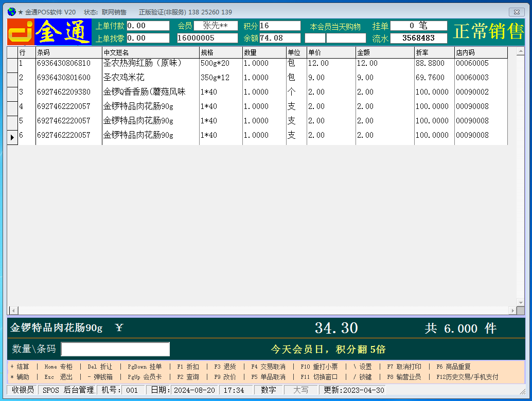Click the 流水 number field 3568483
This screenshot has height=401, width=532.
(x=419, y=38)
